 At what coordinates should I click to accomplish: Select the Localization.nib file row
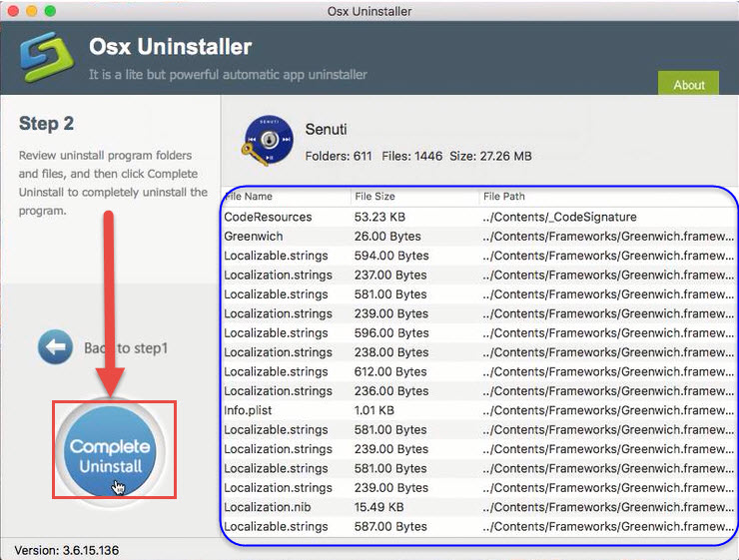264,507
